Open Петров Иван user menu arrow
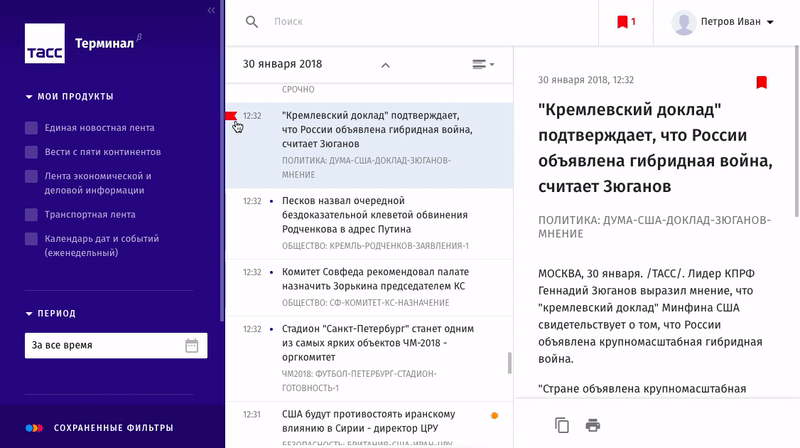This screenshot has width=800, height=448. pyautogui.click(x=770, y=22)
